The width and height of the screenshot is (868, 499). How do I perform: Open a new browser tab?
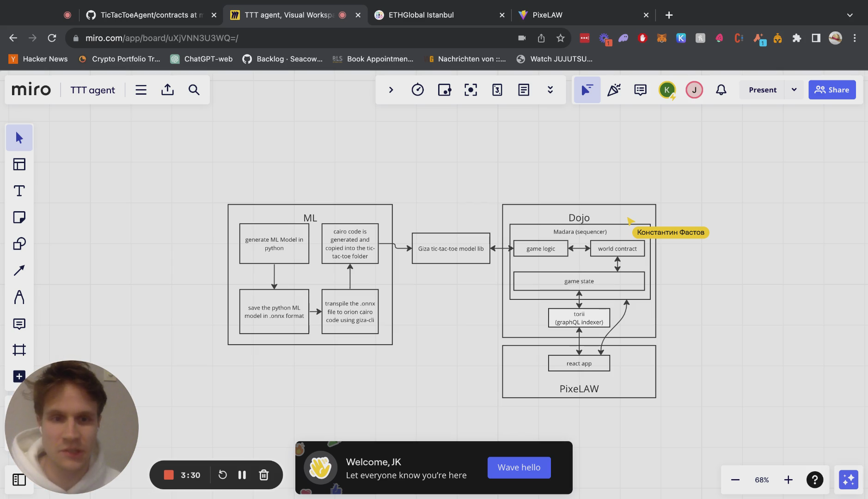669,15
